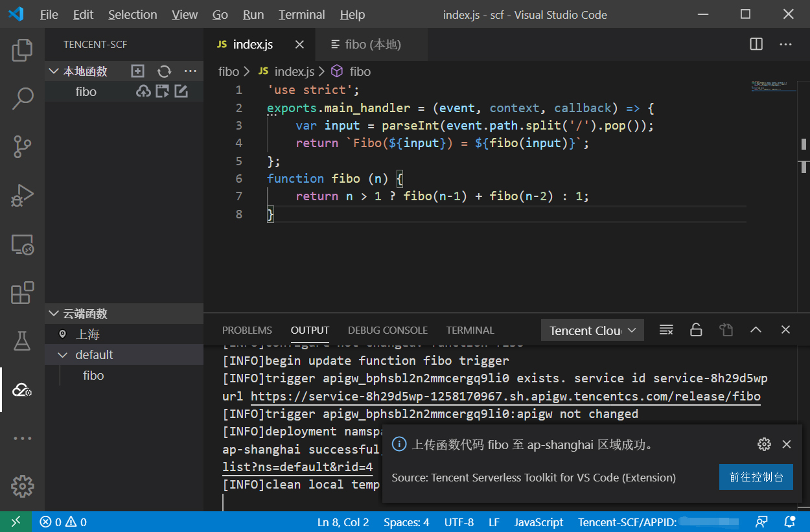Image resolution: width=810 pixels, height=532 pixels.
Task: Open the Extensions view icon
Action: [x=22, y=293]
